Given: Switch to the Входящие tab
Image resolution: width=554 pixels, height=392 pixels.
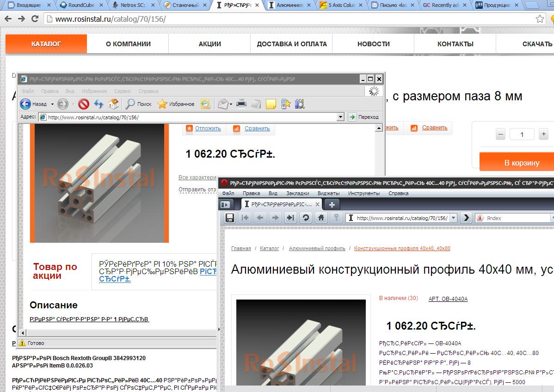Looking at the screenshot, I should coord(29,5).
